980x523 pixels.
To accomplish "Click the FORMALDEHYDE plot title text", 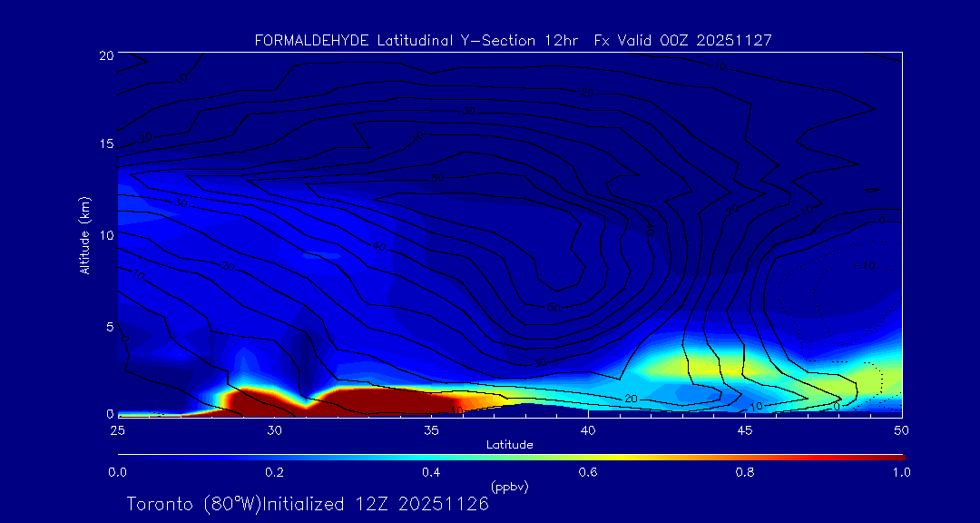I will point(513,40).
